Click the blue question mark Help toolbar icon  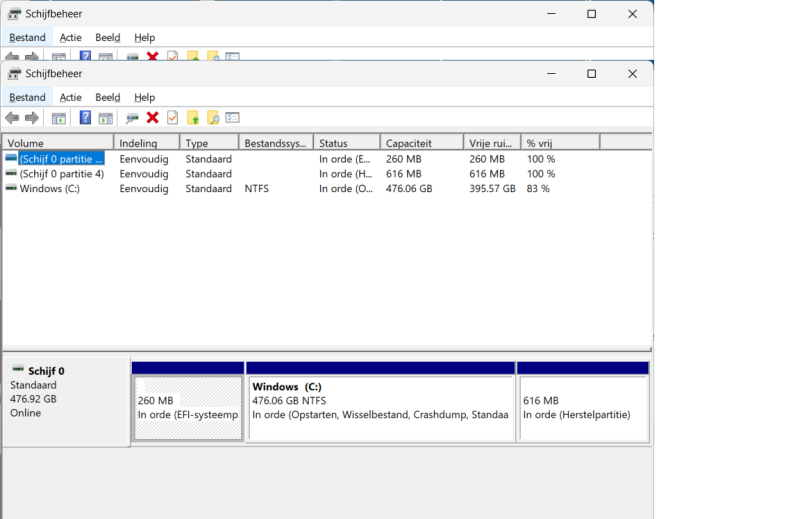[86, 118]
